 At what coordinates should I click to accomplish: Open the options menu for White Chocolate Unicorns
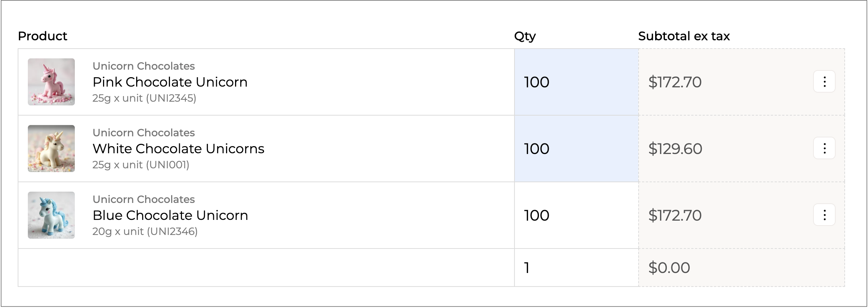pyautogui.click(x=824, y=148)
